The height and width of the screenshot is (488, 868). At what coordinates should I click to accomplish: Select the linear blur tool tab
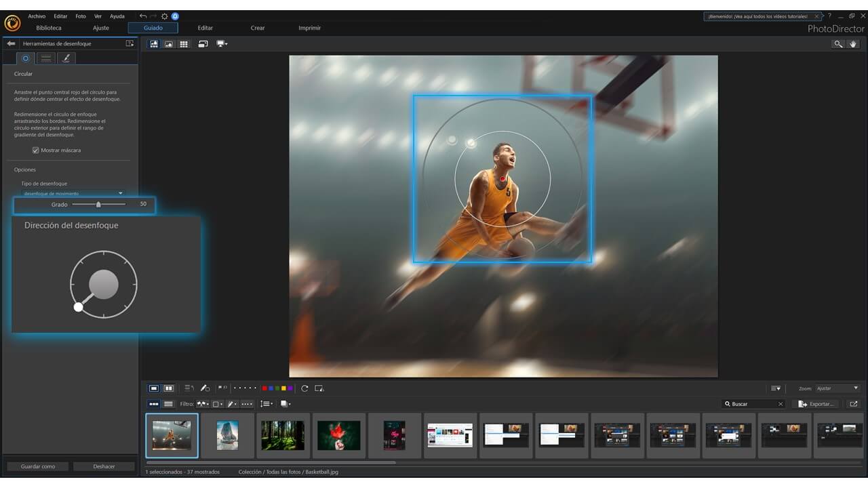click(x=46, y=58)
